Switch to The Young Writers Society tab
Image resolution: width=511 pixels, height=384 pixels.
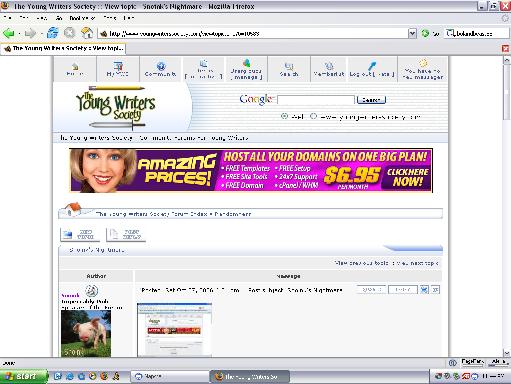point(64,49)
